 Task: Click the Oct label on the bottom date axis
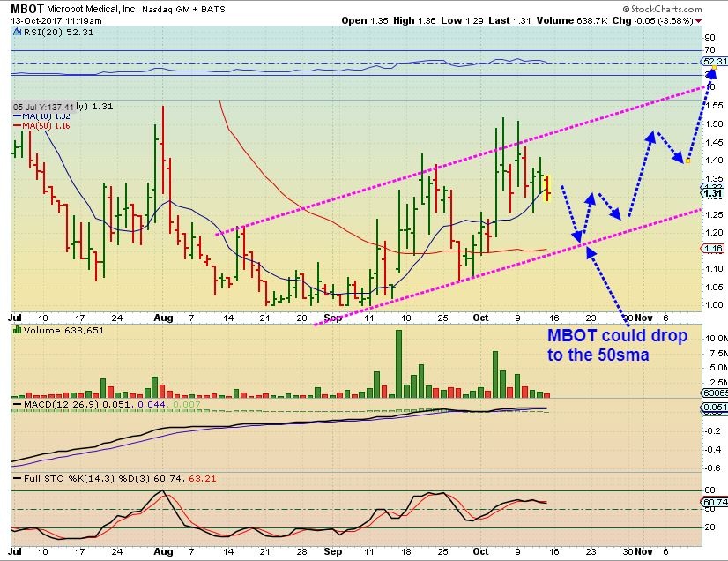(481, 551)
